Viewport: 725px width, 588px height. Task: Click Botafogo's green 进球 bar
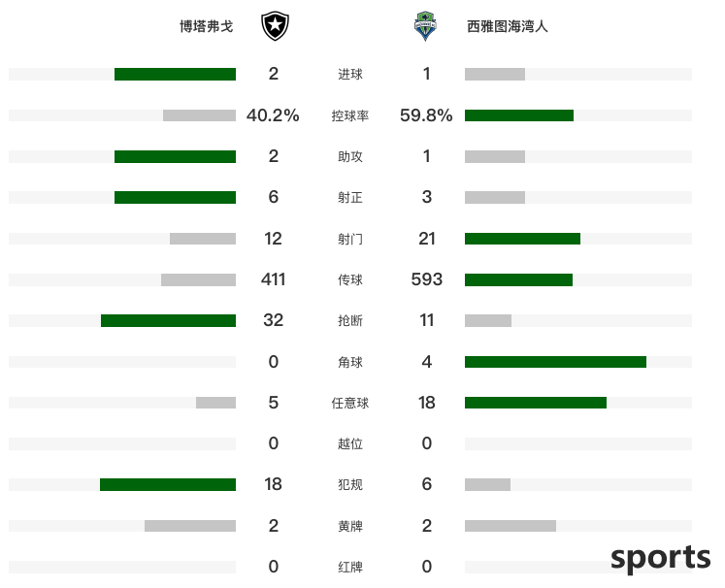(x=176, y=74)
